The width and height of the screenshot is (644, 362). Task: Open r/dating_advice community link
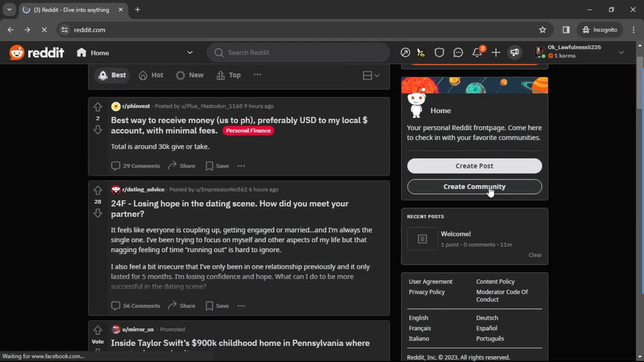click(143, 189)
